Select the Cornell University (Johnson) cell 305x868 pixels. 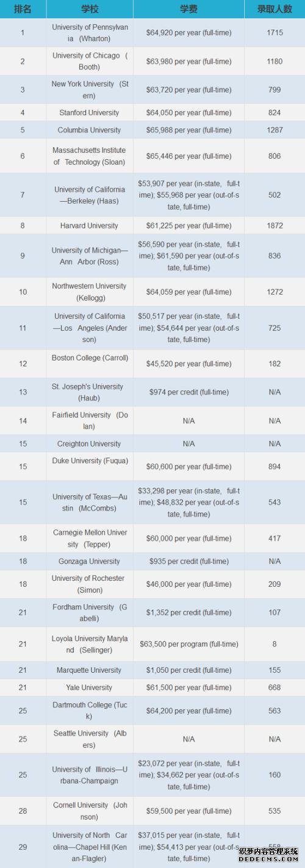click(x=90, y=811)
